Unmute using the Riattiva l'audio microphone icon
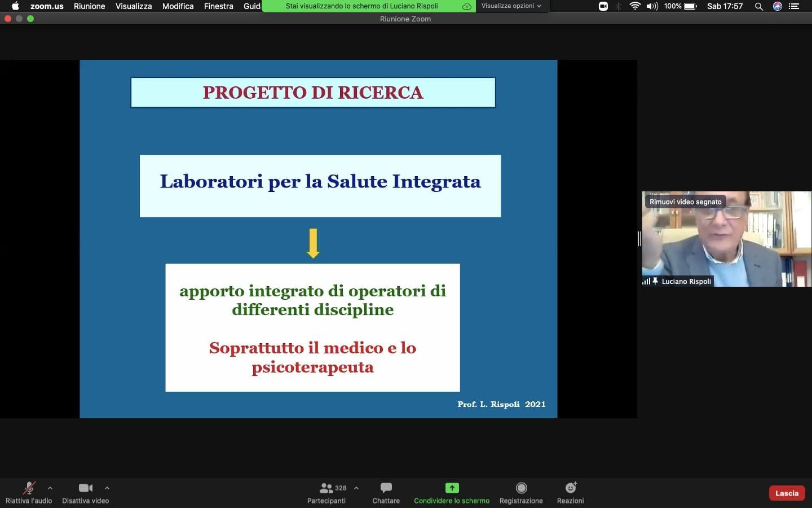The image size is (812, 508). click(29, 488)
